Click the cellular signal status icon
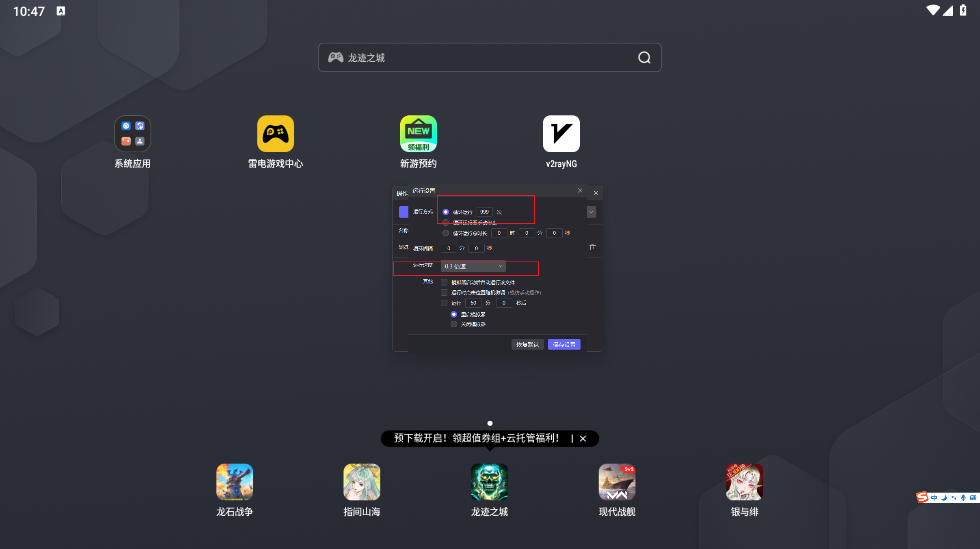Viewport: 980px width, 549px height. click(x=948, y=10)
